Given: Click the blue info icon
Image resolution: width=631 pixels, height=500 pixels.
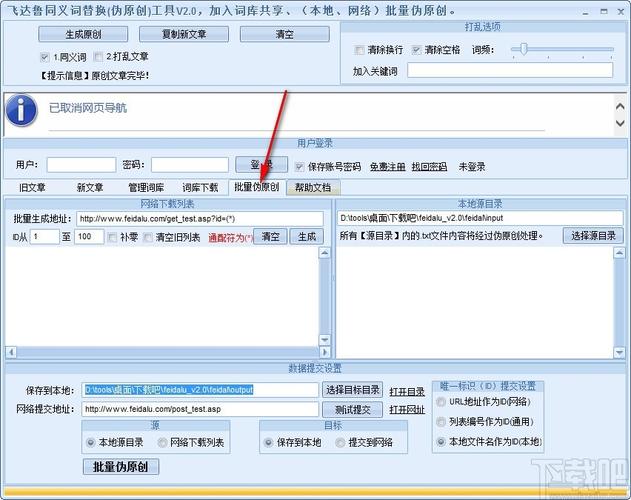Looking at the screenshot, I should tap(22, 110).
